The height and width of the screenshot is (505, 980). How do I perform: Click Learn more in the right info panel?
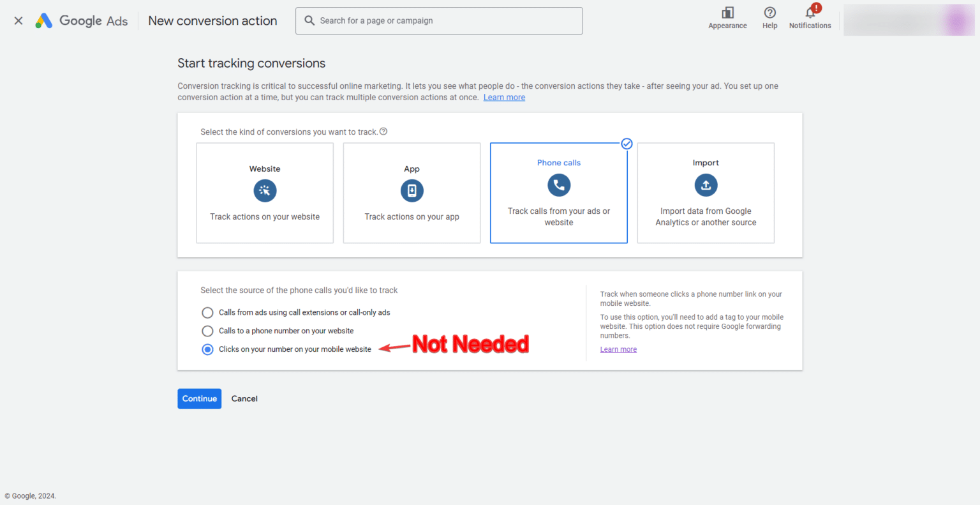(x=618, y=349)
